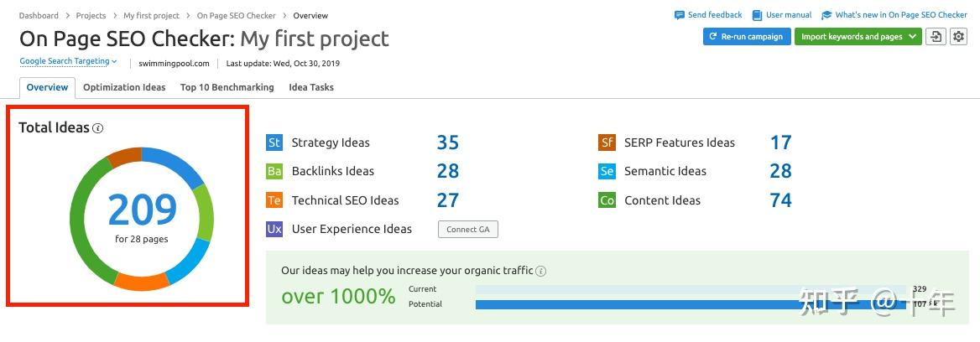Open the Top 10 Benchmarking tab

(x=227, y=87)
